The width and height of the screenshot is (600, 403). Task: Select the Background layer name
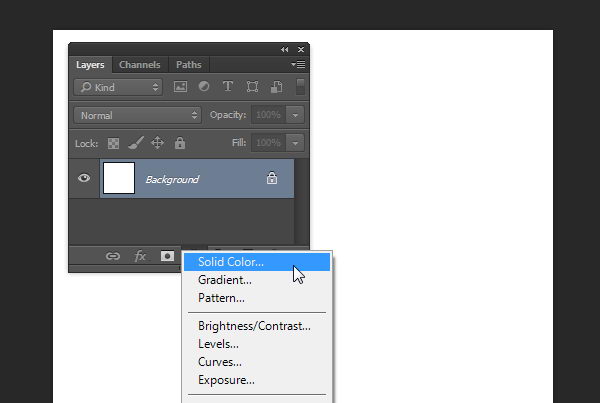172,179
